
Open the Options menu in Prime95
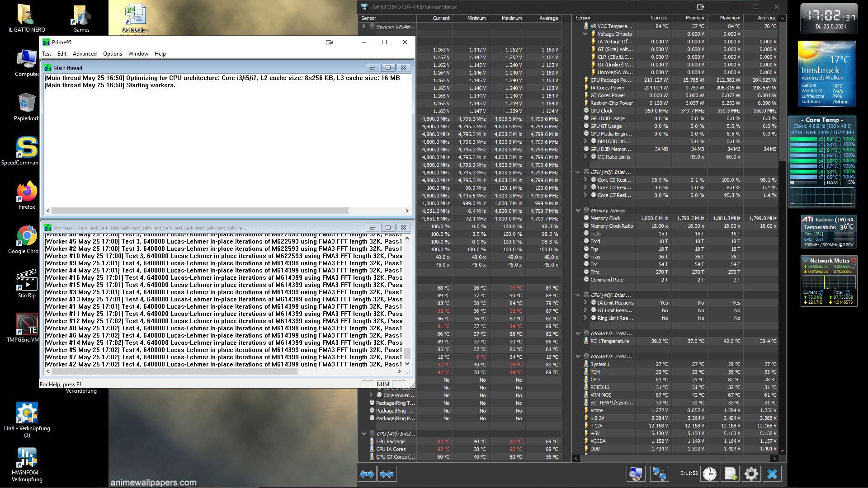113,53
